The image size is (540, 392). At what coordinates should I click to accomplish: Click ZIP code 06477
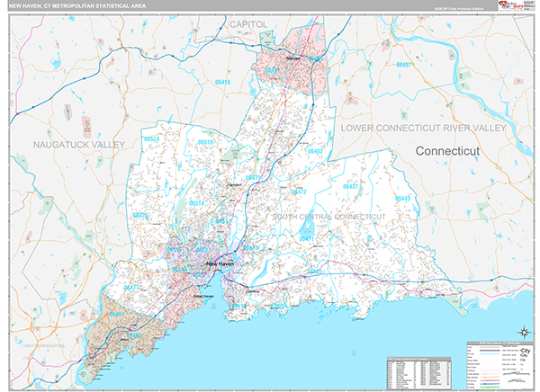[131, 287]
